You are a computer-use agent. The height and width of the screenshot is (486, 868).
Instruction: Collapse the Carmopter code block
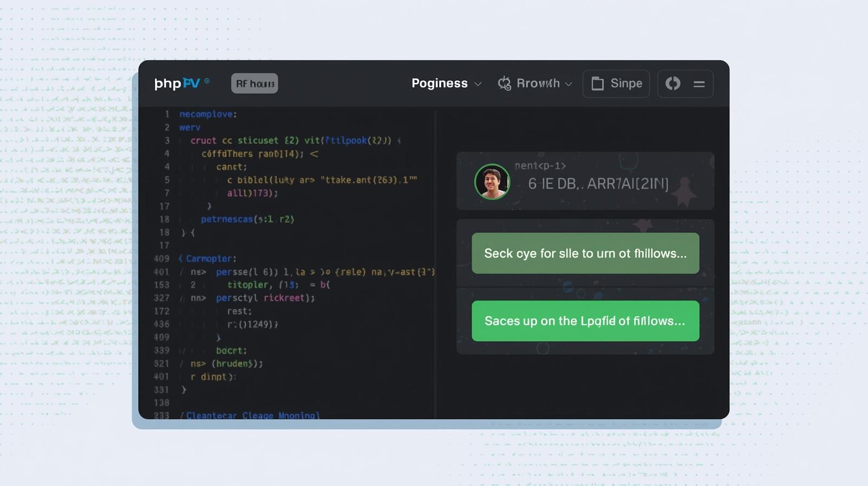coord(181,259)
